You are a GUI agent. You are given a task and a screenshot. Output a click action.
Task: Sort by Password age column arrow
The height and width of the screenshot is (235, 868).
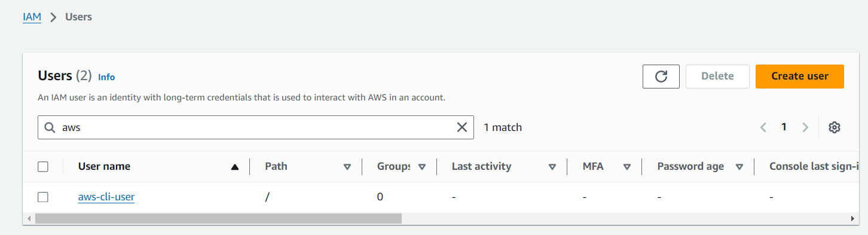pos(739,167)
